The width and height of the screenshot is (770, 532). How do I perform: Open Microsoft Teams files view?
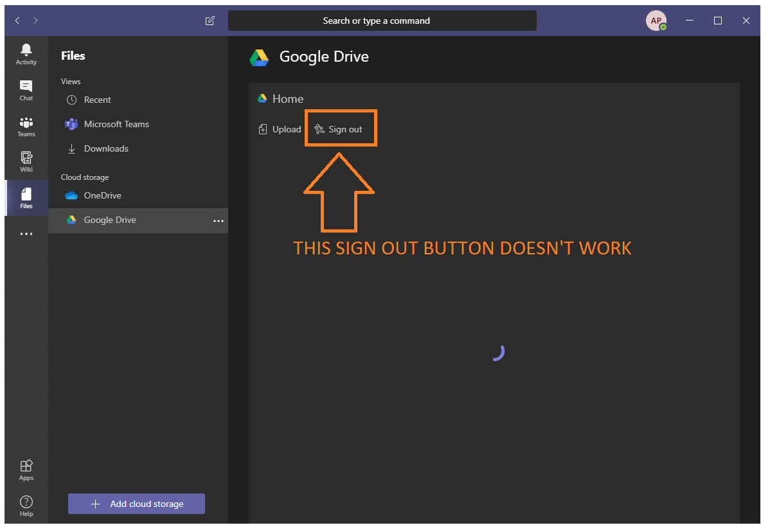[x=138, y=124]
